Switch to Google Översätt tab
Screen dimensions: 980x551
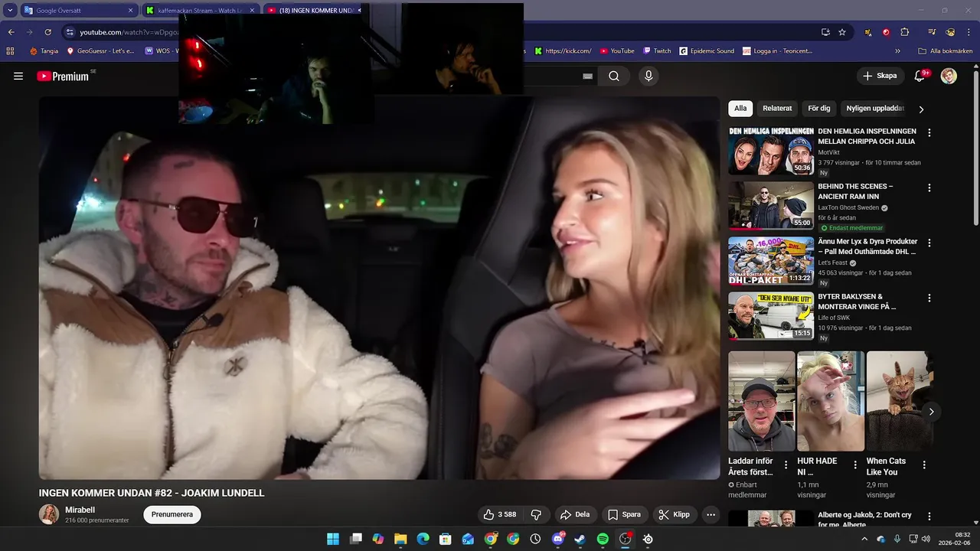[x=79, y=11]
